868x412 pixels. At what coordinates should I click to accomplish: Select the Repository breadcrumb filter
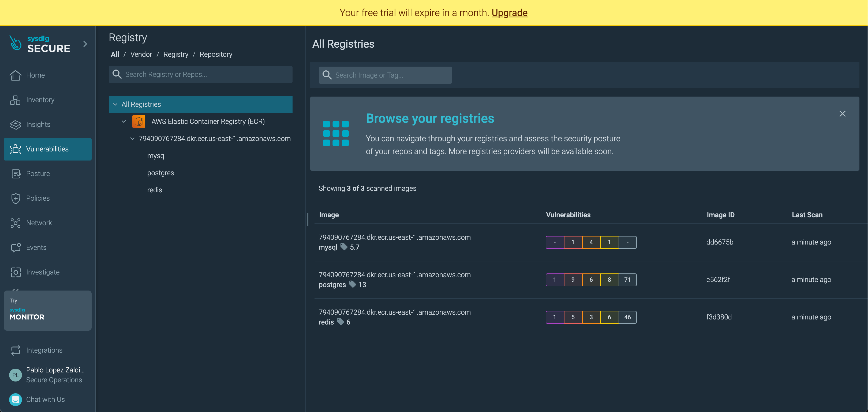click(216, 54)
